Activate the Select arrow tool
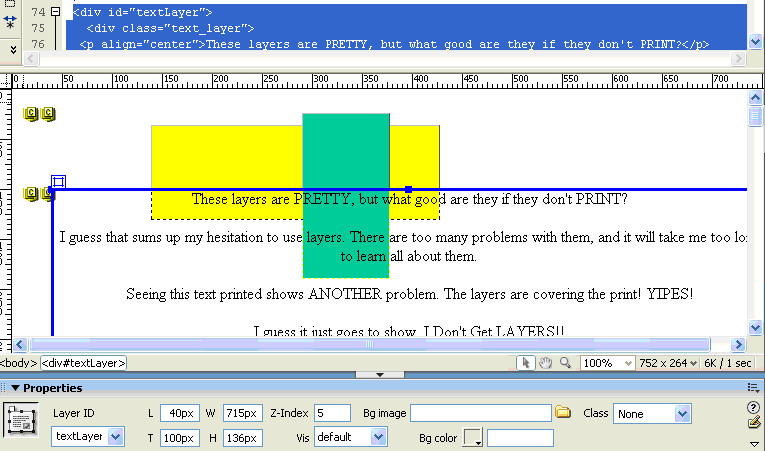Image resolution: width=765 pixels, height=451 pixels. tap(525, 363)
